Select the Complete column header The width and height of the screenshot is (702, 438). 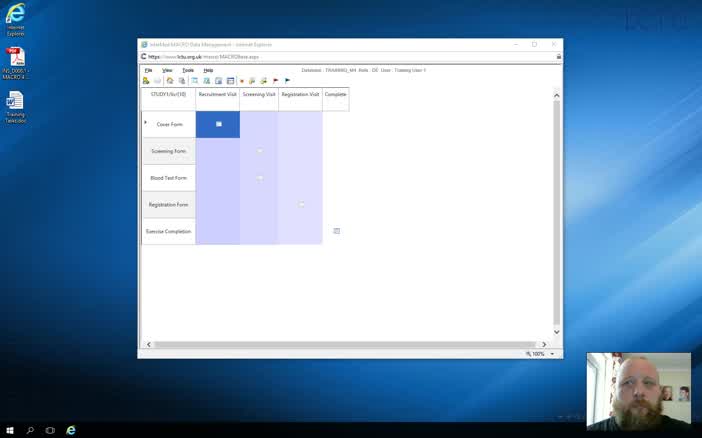pos(336,99)
